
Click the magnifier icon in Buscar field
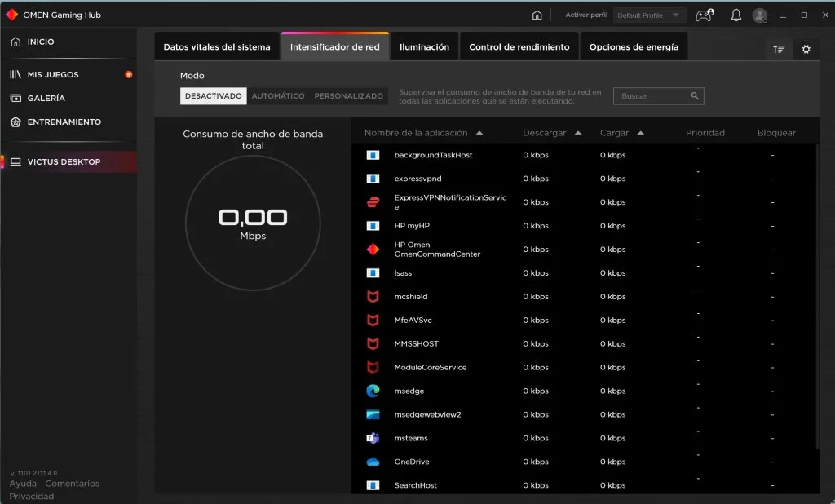click(695, 96)
